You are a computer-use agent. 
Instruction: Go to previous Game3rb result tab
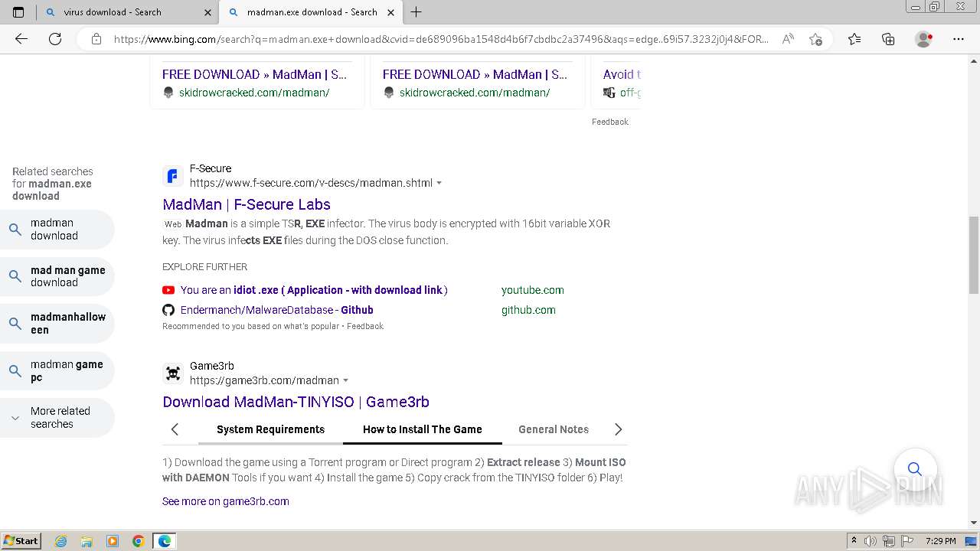[175, 429]
